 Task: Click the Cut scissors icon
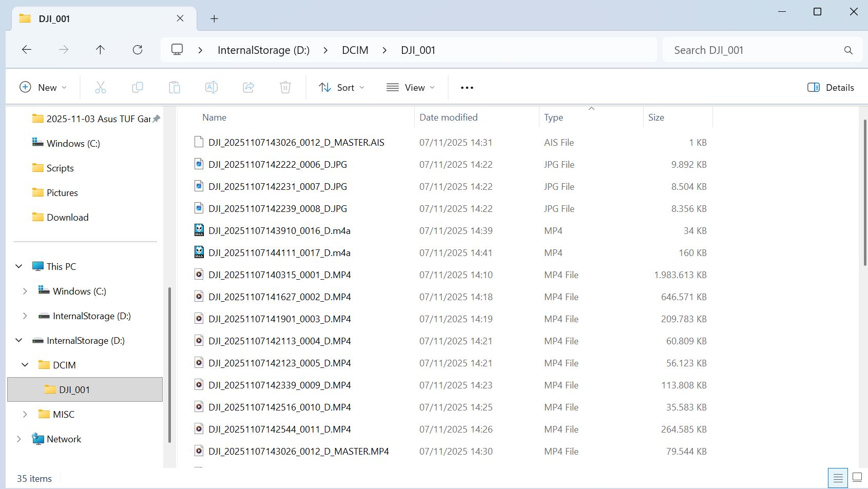coord(101,88)
